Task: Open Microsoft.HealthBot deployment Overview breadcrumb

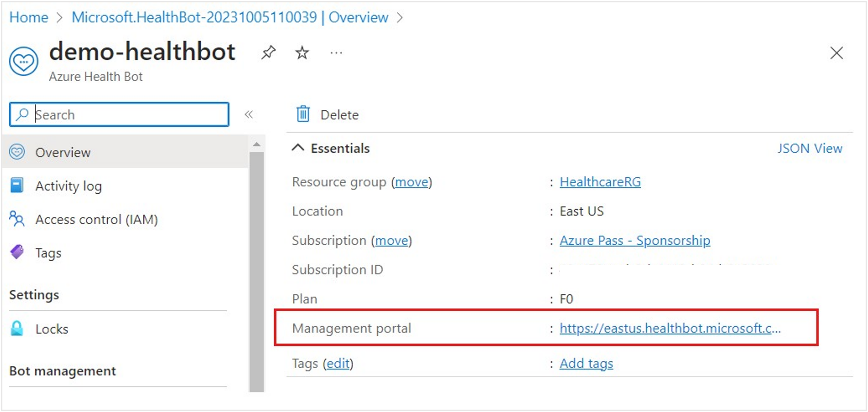Action: [230, 17]
